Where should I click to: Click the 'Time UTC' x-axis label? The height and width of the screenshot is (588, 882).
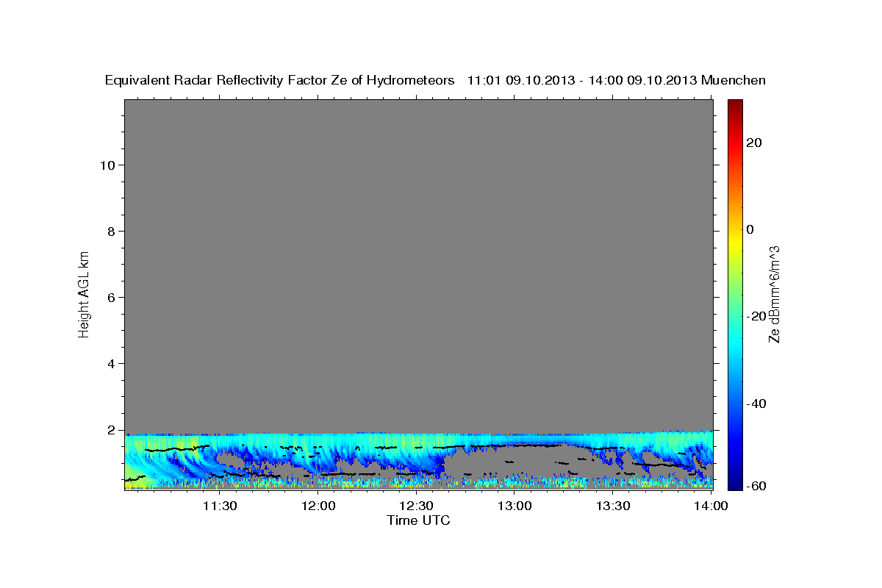pos(418,520)
